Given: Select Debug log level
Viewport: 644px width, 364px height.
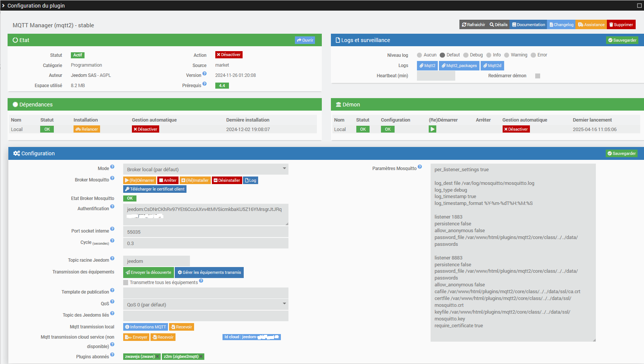Looking at the screenshot, I should (466, 55).
